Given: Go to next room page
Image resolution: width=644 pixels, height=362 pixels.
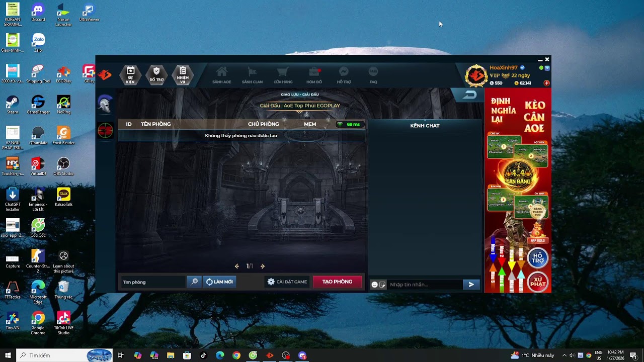Looking at the screenshot, I should (x=262, y=266).
